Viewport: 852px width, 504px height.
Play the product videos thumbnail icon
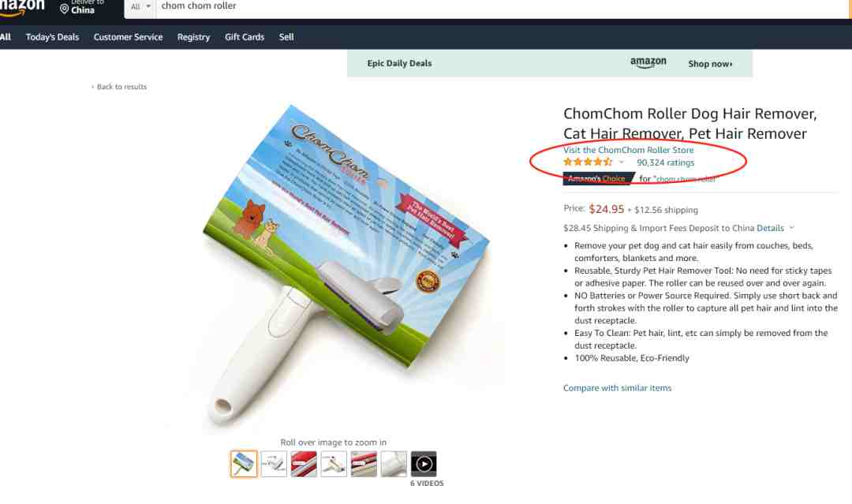(424, 465)
